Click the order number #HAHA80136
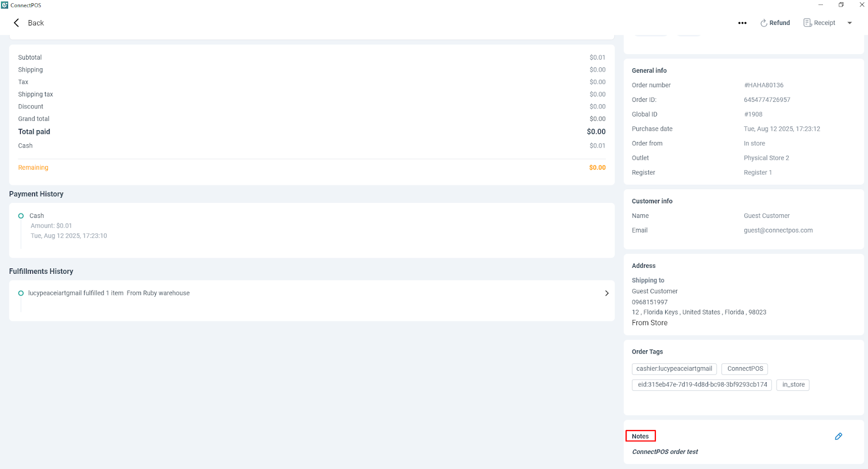This screenshot has height=469, width=868. pyautogui.click(x=763, y=85)
